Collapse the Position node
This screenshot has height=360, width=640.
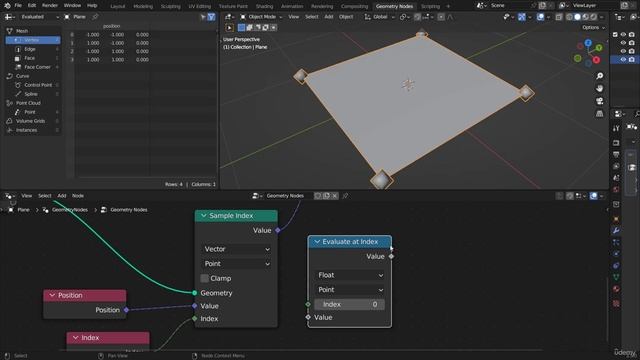click(52, 295)
